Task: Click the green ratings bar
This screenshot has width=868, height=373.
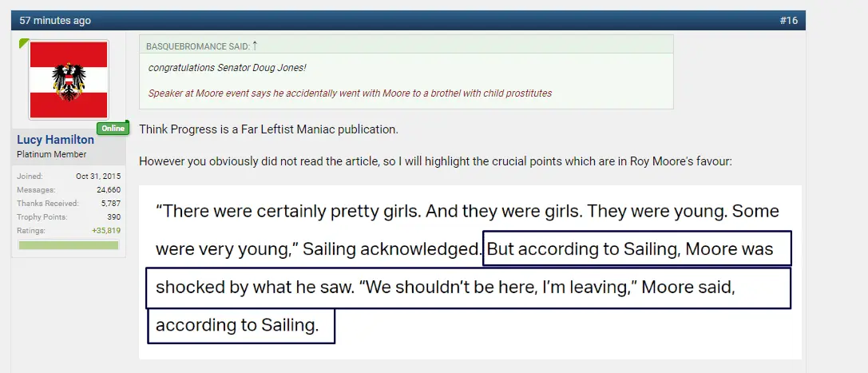Action: point(69,245)
